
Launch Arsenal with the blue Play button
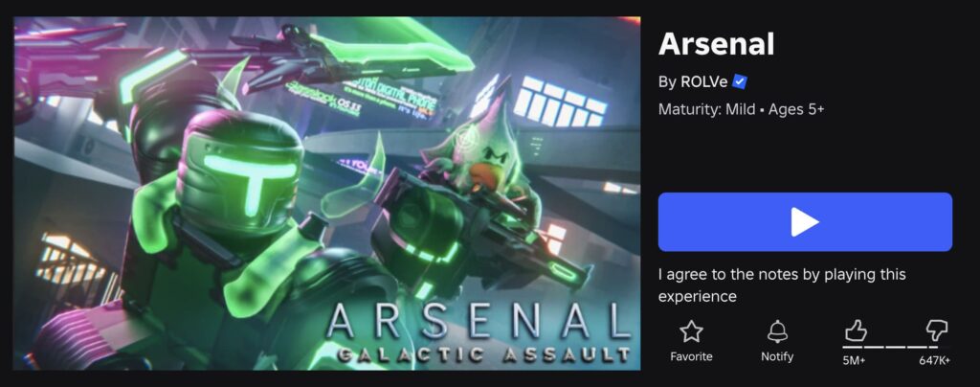coord(805,222)
